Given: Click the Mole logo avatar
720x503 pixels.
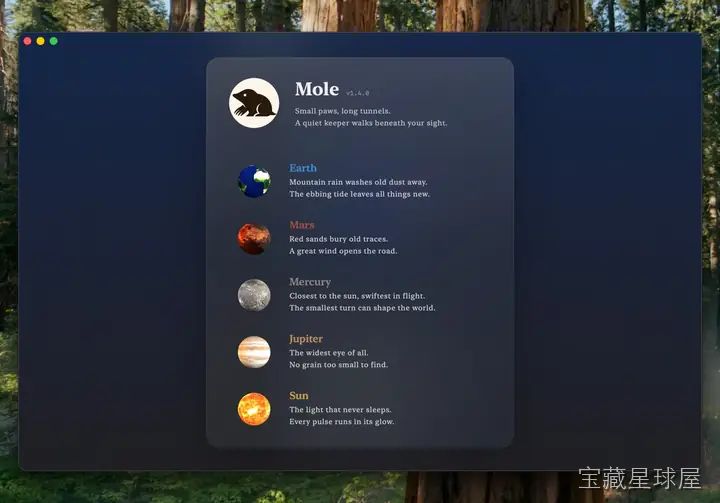Looking at the screenshot, I should tap(254, 103).
